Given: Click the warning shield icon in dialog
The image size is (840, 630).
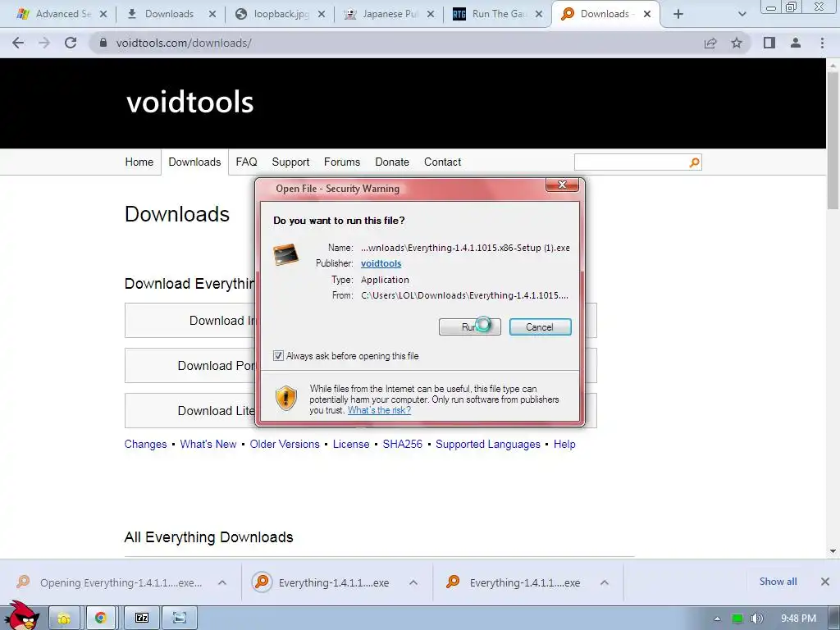Looking at the screenshot, I should [286, 399].
